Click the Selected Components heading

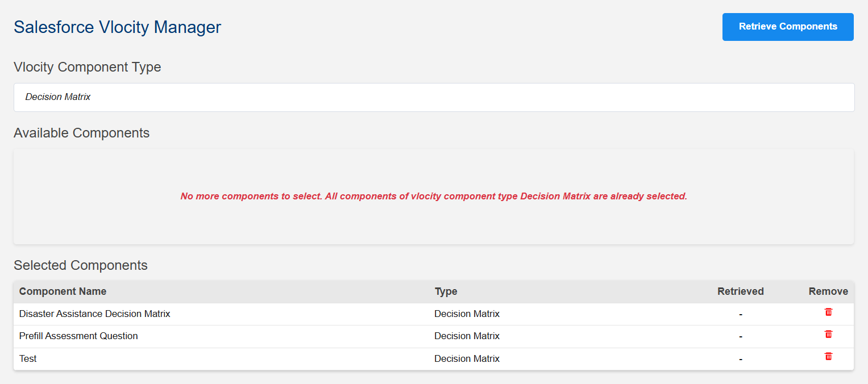coord(81,265)
